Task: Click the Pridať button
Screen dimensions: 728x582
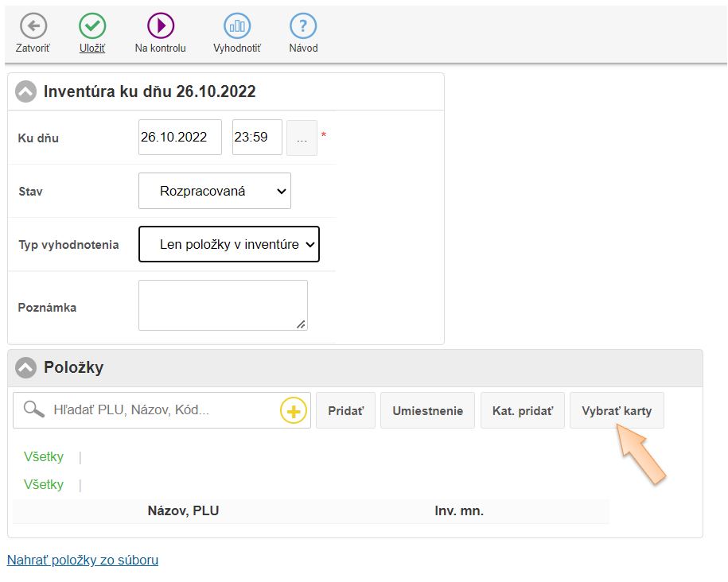Action: pyautogui.click(x=345, y=411)
